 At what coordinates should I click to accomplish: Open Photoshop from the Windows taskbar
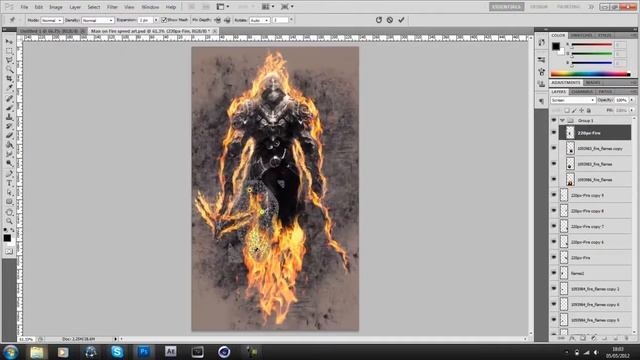click(x=144, y=351)
